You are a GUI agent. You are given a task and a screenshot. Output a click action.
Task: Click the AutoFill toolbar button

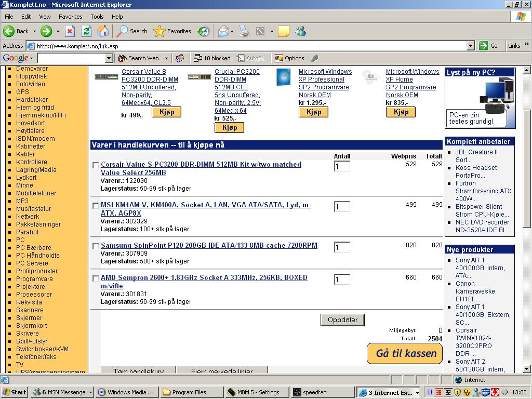pos(251,58)
